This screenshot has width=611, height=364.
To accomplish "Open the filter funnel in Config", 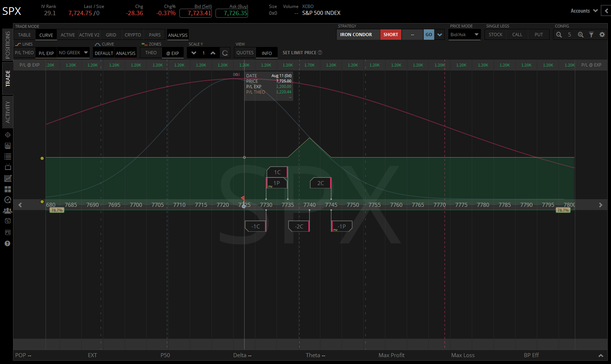I will tap(591, 35).
